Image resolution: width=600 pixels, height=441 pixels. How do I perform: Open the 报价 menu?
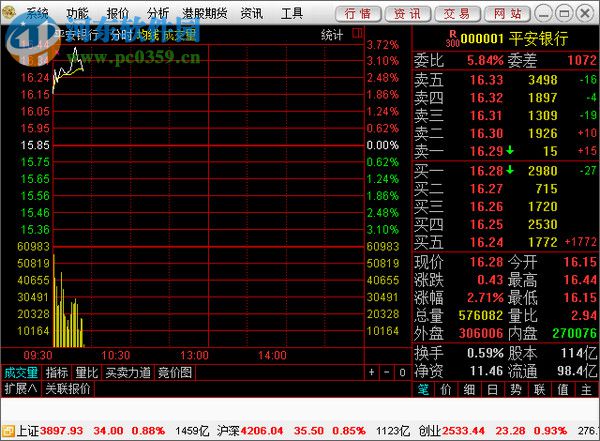[x=117, y=14]
